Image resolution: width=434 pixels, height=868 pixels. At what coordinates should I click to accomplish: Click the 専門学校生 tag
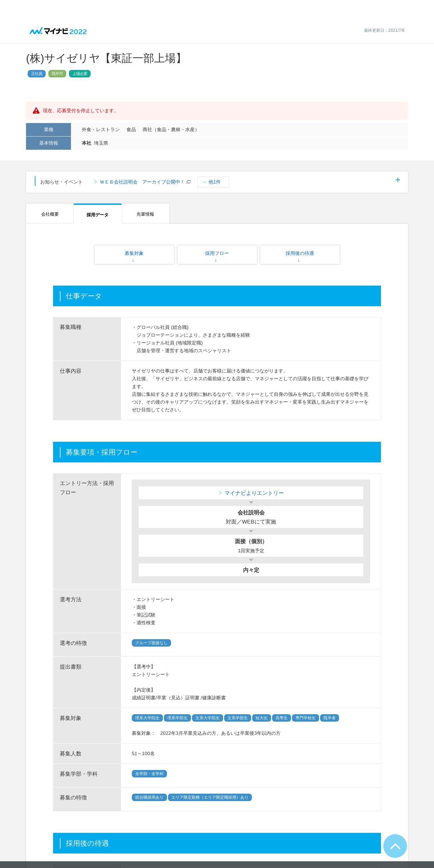tap(306, 718)
